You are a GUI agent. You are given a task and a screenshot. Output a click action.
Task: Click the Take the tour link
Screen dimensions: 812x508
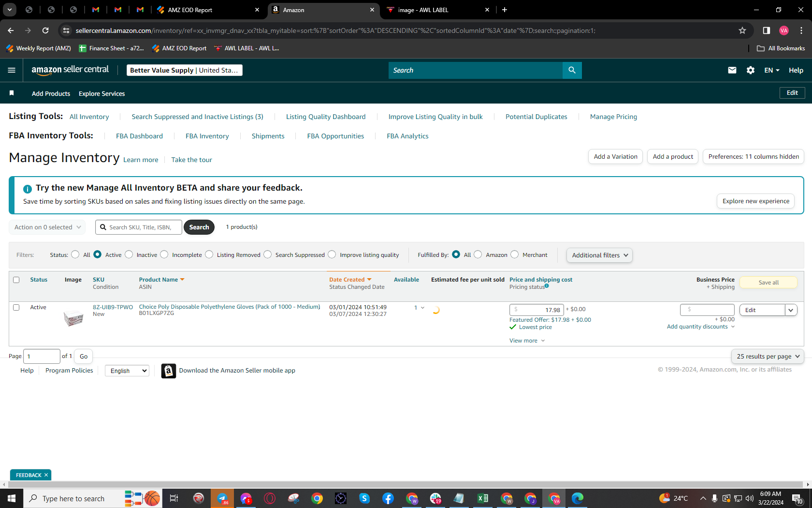click(191, 160)
